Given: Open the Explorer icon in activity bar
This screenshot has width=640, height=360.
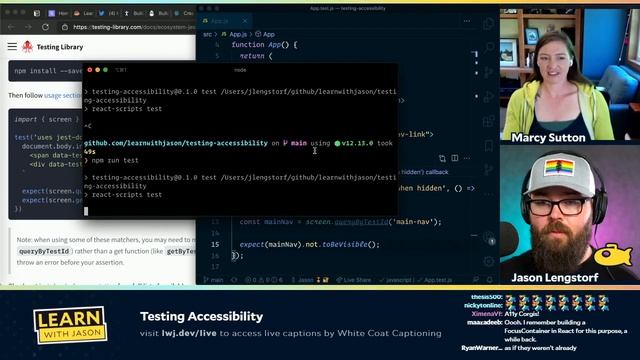Looking at the screenshot, I should [x=489, y=24].
